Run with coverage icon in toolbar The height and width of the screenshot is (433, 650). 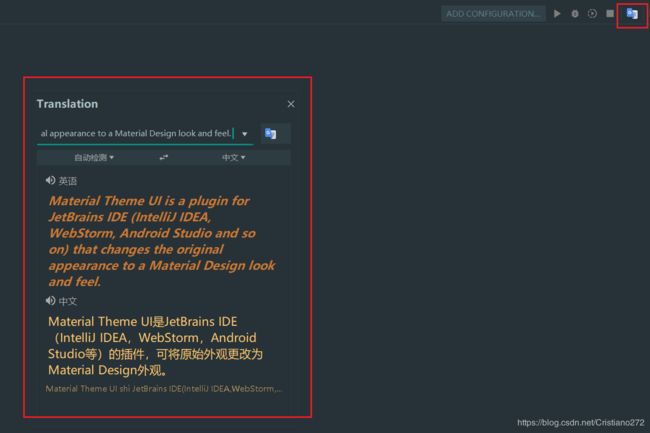click(x=592, y=14)
